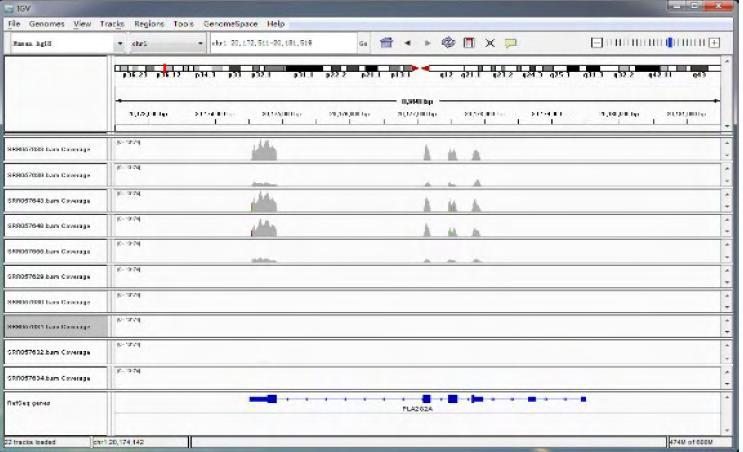Click the '22 tracks loaded' status text
743x452 pixels.
pyautogui.click(x=30, y=442)
